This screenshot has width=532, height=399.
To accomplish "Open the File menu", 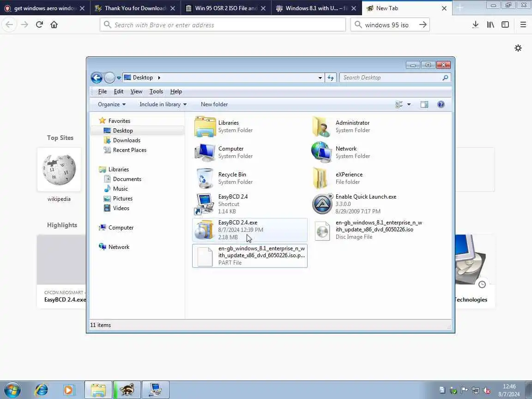I will (103, 91).
